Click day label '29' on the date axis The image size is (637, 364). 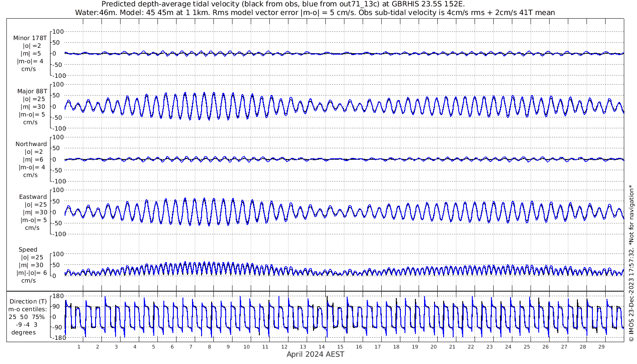coord(601,347)
